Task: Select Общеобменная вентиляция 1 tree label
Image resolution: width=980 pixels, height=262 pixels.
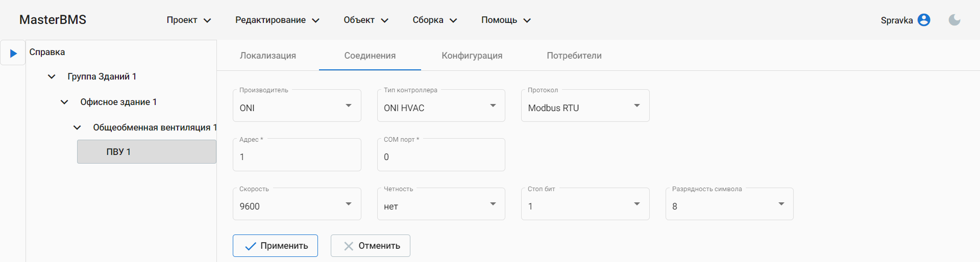Action: 155,127
